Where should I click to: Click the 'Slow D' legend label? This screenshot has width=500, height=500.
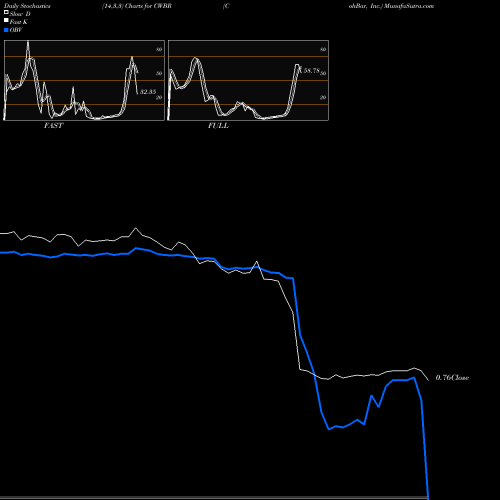pos(20,14)
